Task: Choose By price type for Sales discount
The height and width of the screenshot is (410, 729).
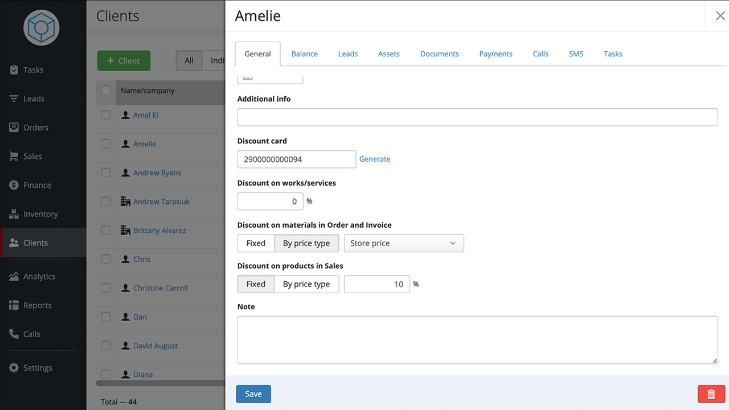Action: click(306, 284)
